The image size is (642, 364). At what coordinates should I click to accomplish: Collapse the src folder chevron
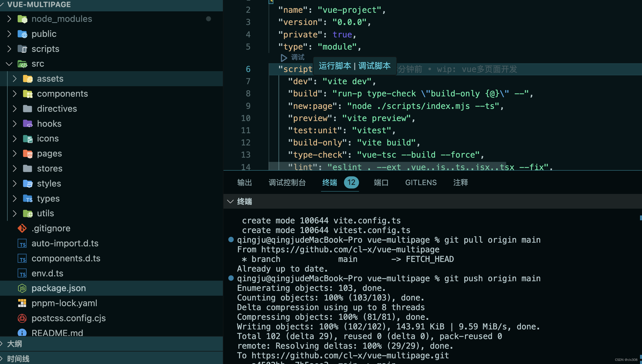(9, 64)
